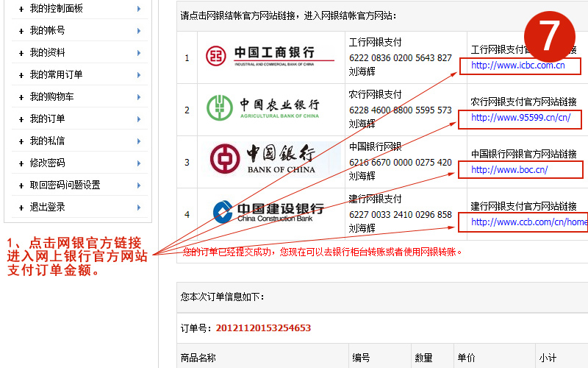Image resolution: width=588 pixels, height=368 pixels.
Task: Open 我的控制面板 menu item
Action: click(x=57, y=8)
